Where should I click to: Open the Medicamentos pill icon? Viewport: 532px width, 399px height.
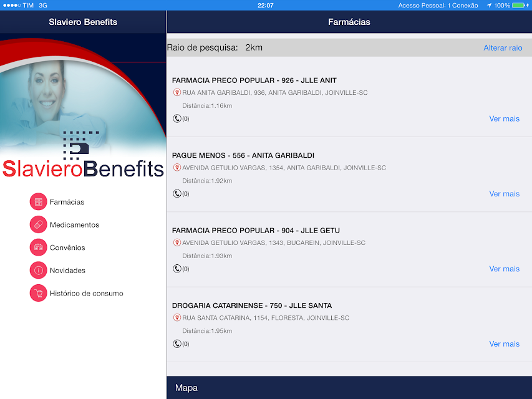[38, 224]
